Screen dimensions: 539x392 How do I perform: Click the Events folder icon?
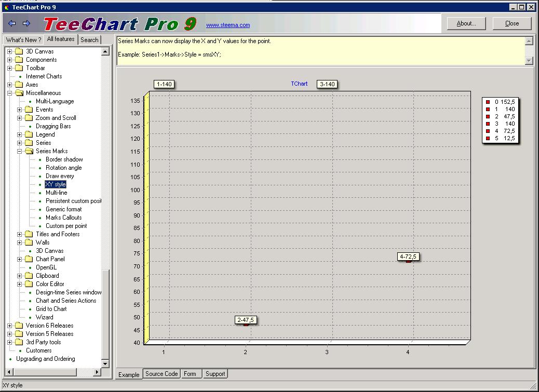29,110
